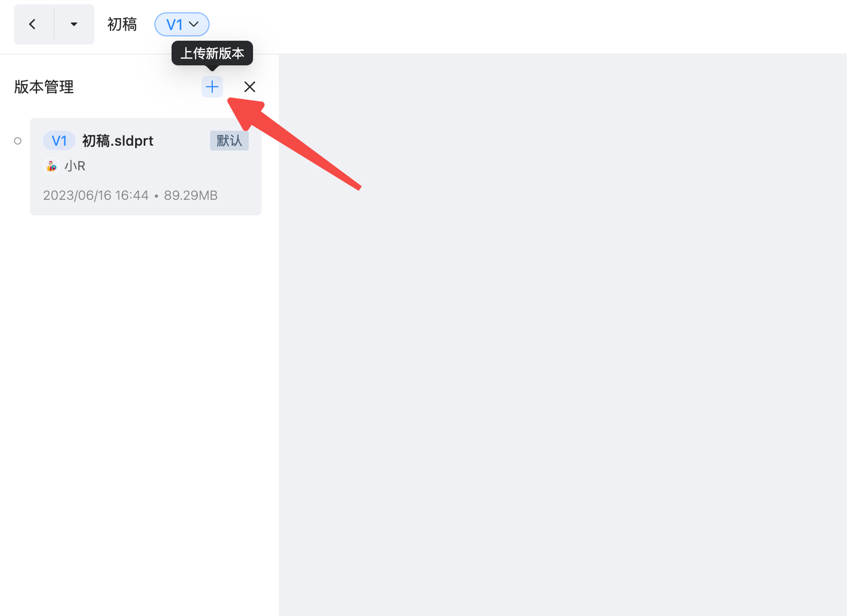Open the caret dropdown beside the back button

coord(74,24)
